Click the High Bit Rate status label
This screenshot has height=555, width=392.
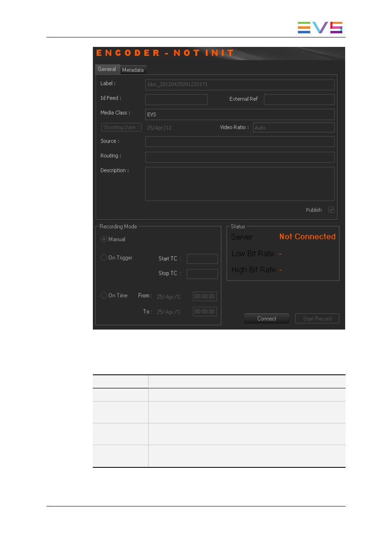pyautogui.click(x=254, y=270)
